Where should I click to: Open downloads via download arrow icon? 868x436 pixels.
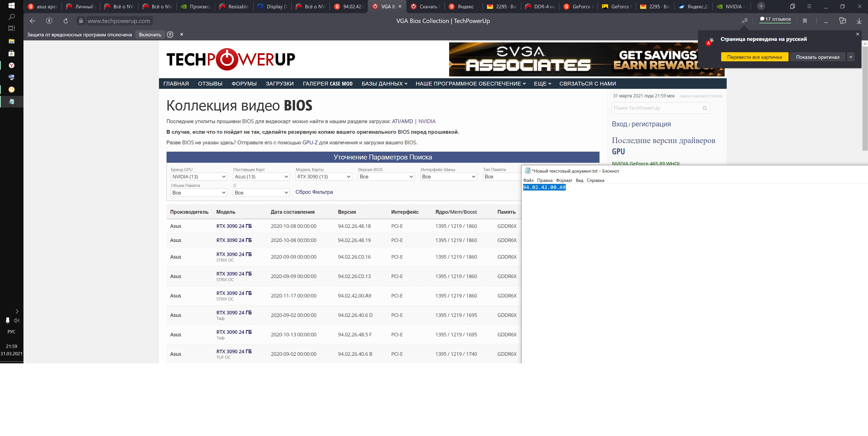[x=859, y=21]
